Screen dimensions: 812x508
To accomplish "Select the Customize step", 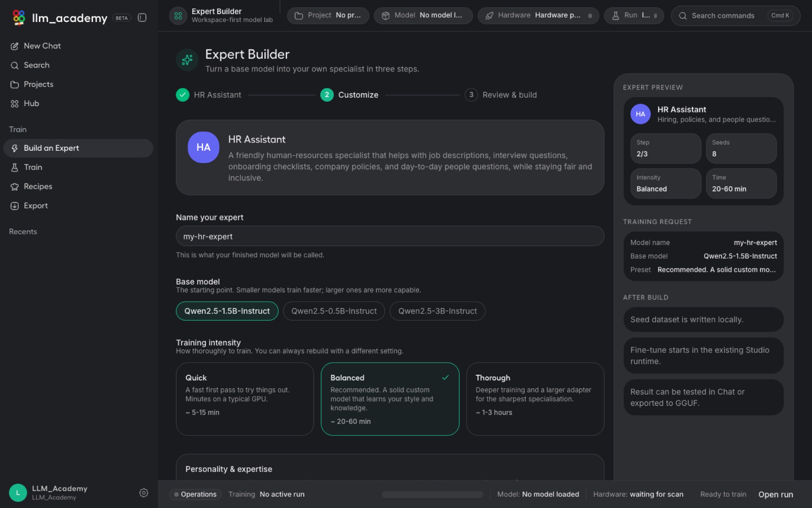I will [x=349, y=95].
